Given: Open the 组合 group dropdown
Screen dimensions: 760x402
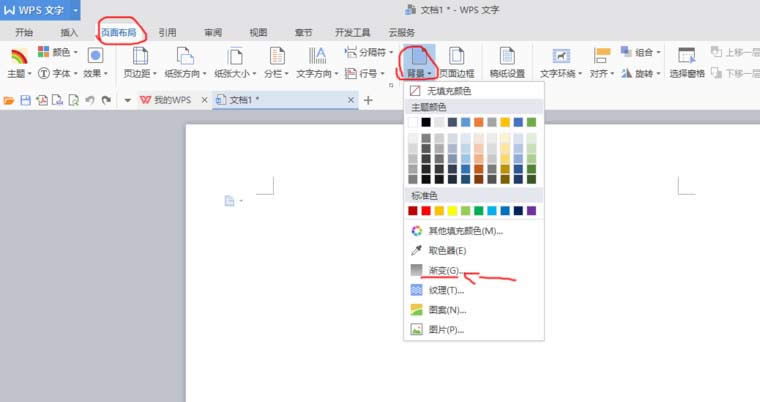Looking at the screenshot, I should [x=640, y=52].
